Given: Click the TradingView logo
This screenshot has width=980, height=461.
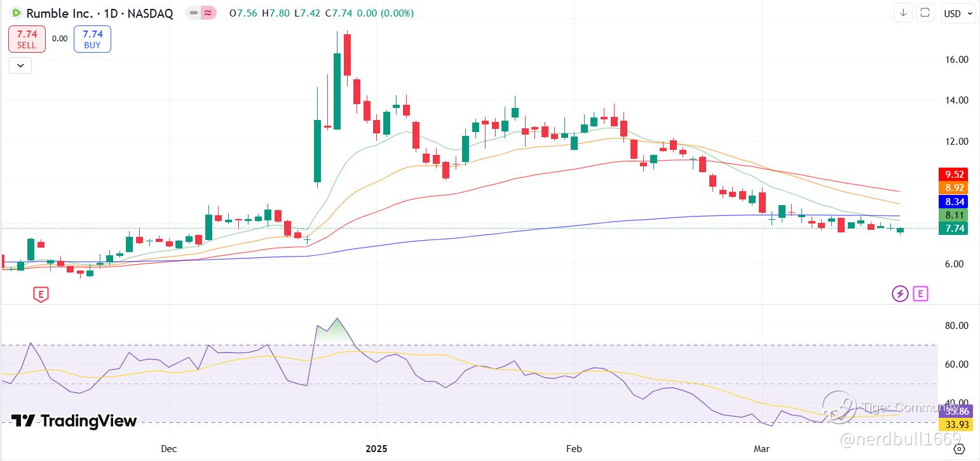Looking at the screenshot, I should point(74,420).
